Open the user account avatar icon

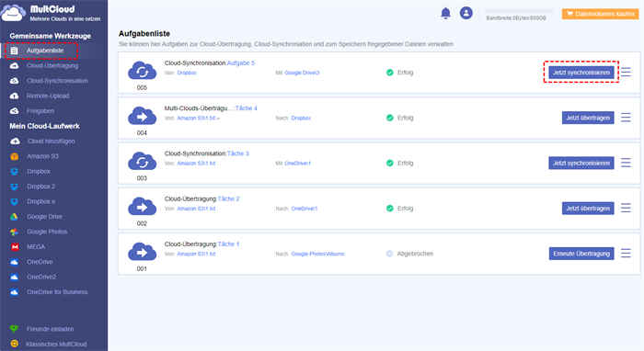point(466,13)
